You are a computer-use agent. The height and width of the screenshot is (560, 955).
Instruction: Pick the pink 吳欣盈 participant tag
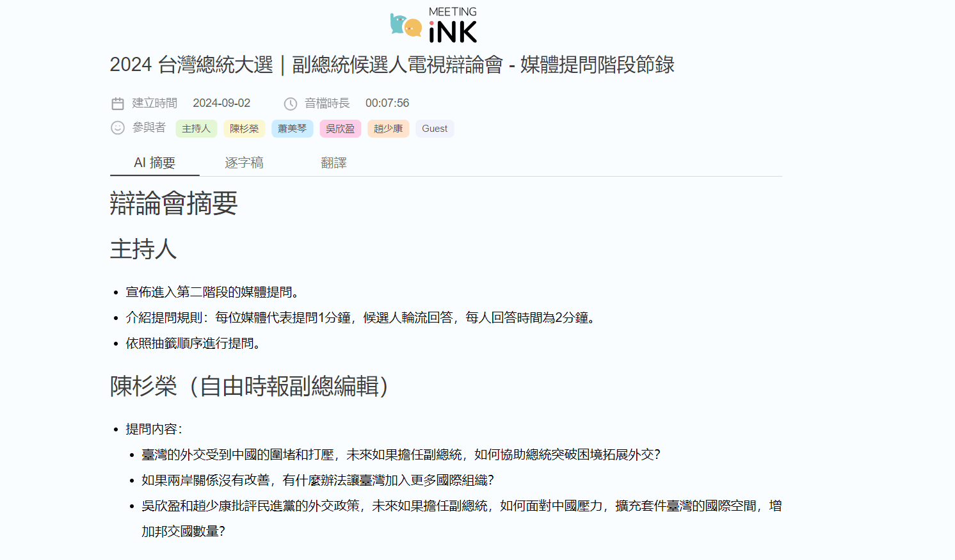coord(340,129)
